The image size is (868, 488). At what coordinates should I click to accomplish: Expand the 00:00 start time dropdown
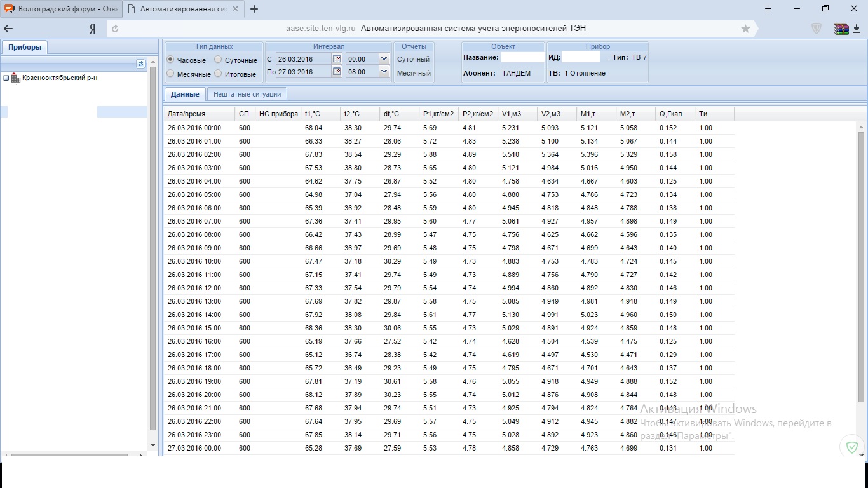[x=383, y=59]
